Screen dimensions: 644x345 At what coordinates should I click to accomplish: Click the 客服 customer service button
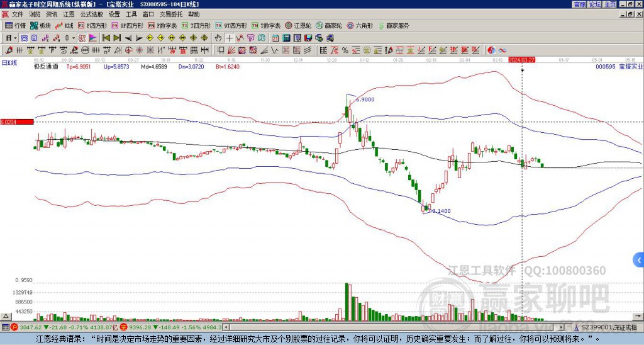[x=579, y=4]
